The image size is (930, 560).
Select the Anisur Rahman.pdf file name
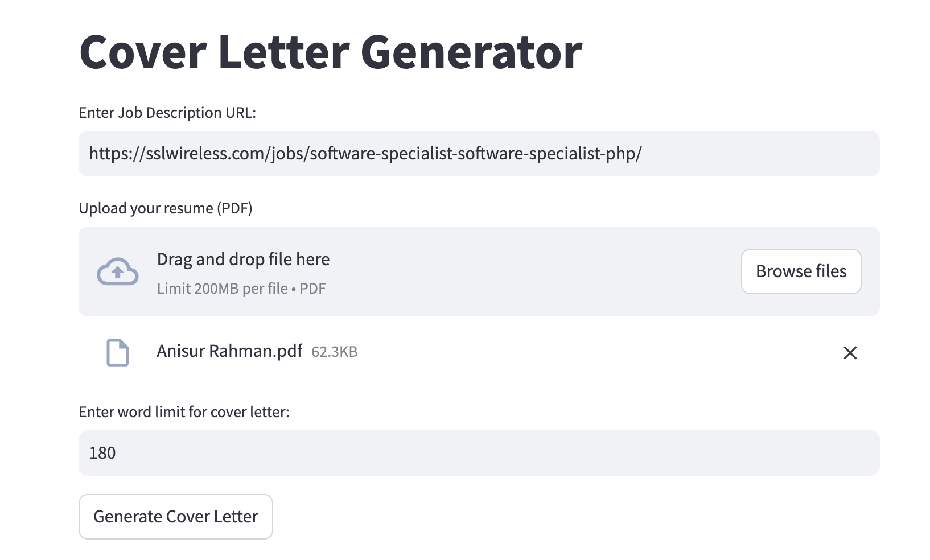(x=229, y=351)
